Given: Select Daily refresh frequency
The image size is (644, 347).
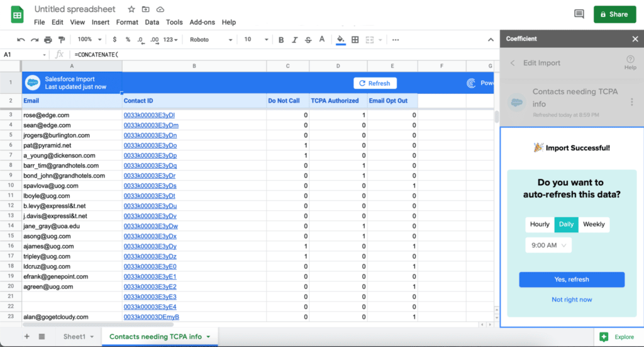Looking at the screenshot, I should pos(566,224).
